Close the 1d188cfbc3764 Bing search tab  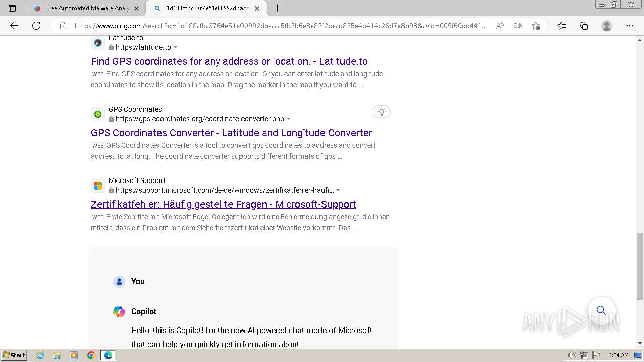(257, 8)
